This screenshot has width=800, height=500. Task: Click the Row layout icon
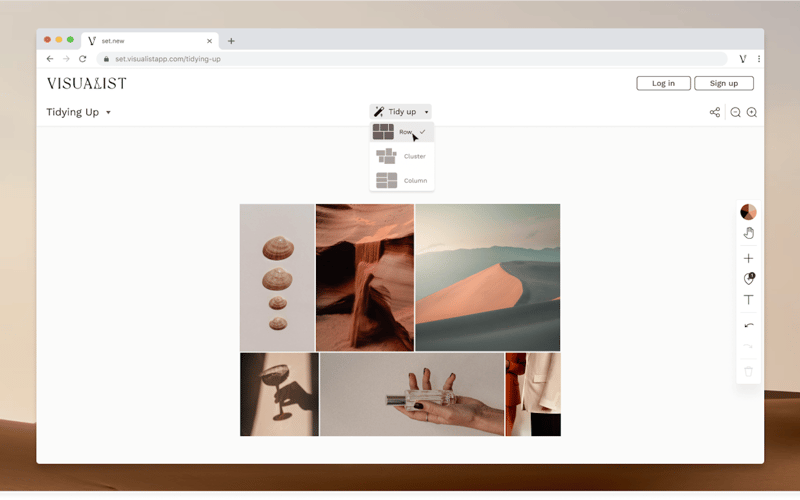[x=383, y=132]
